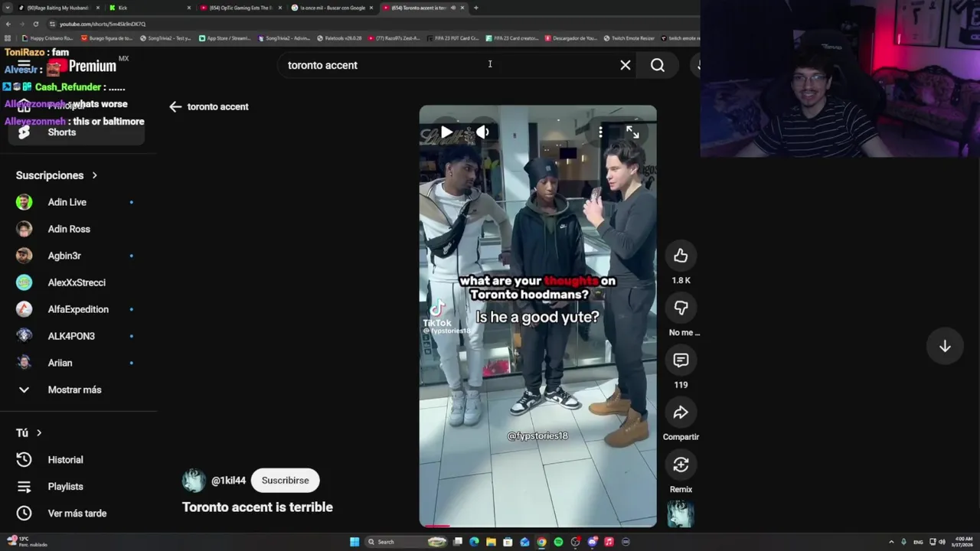Click the magnifying glass search button
980x551 pixels.
(658, 65)
